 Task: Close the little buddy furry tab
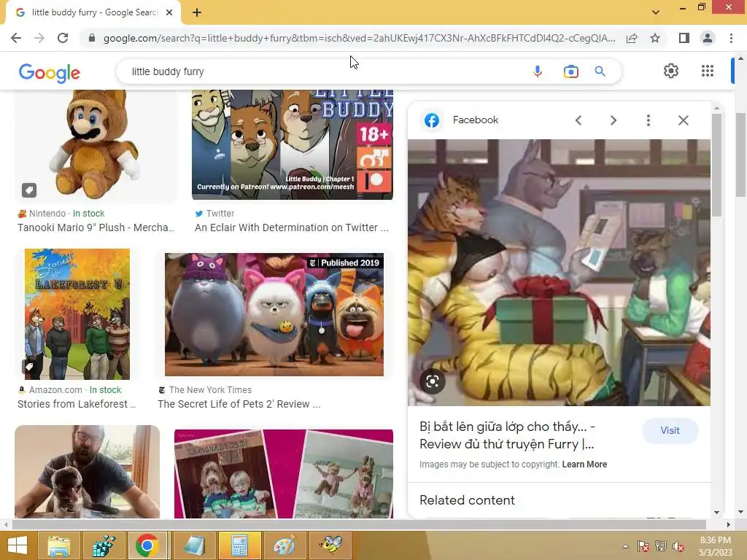click(169, 12)
